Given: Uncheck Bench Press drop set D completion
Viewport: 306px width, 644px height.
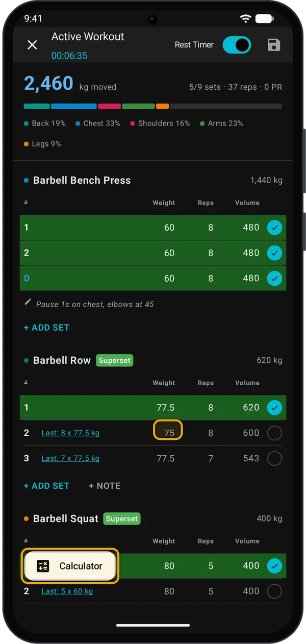Looking at the screenshot, I should pyautogui.click(x=274, y=279).
